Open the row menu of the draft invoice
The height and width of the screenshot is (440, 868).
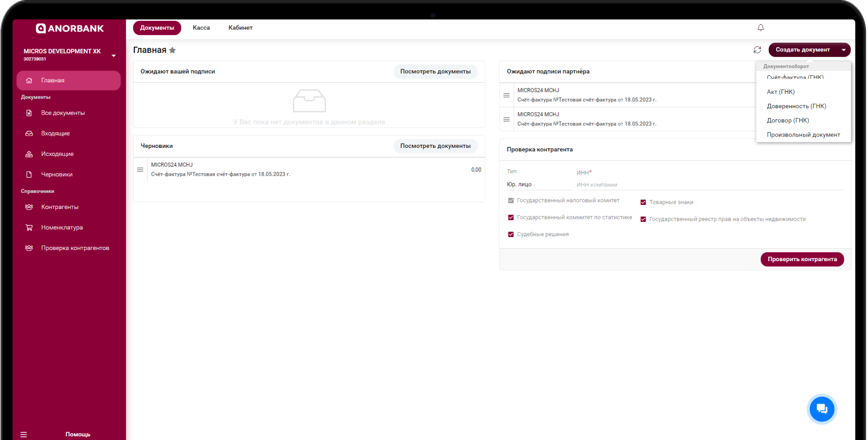(x=140, y=170)
